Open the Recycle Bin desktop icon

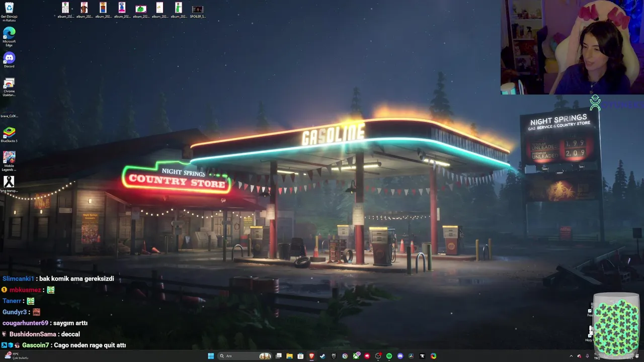(9, 11)
